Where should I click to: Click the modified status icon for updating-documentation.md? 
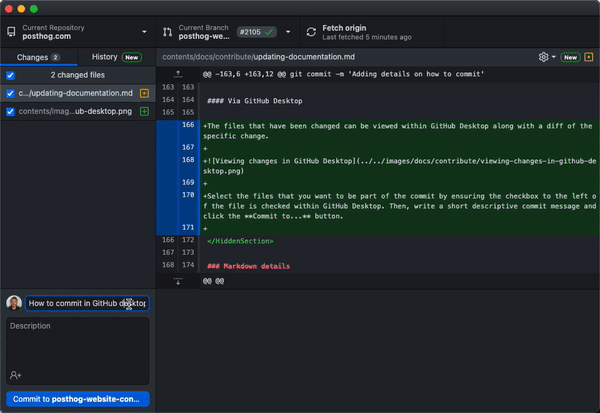[144, 93]
